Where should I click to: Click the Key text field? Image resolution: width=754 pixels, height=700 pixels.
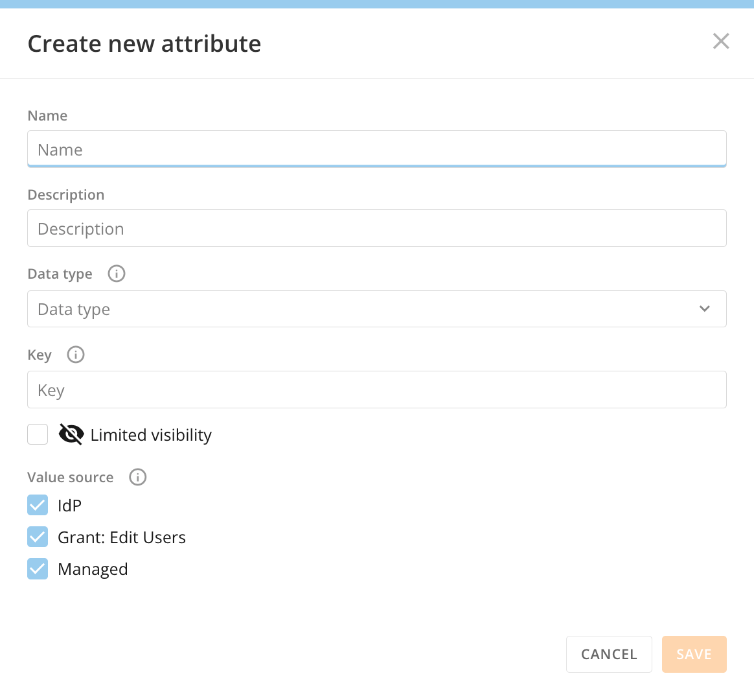pos(376,390)
